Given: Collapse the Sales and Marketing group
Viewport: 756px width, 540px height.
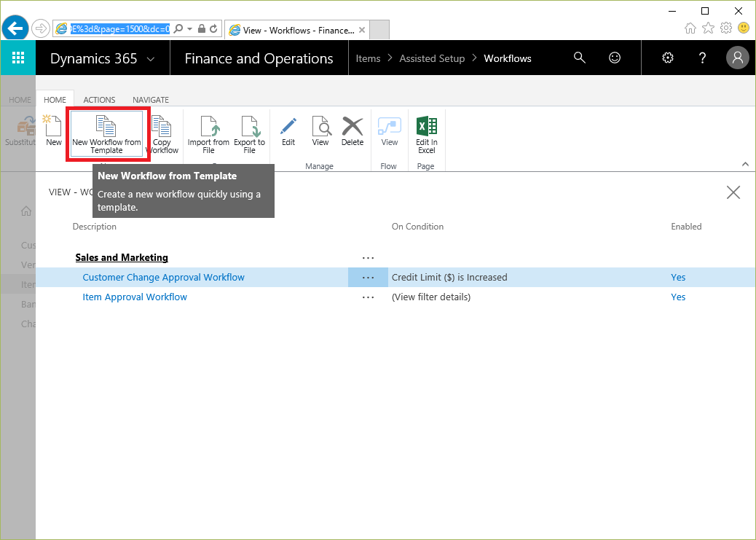Looking at the screenshot, I should tap(122, 257).
